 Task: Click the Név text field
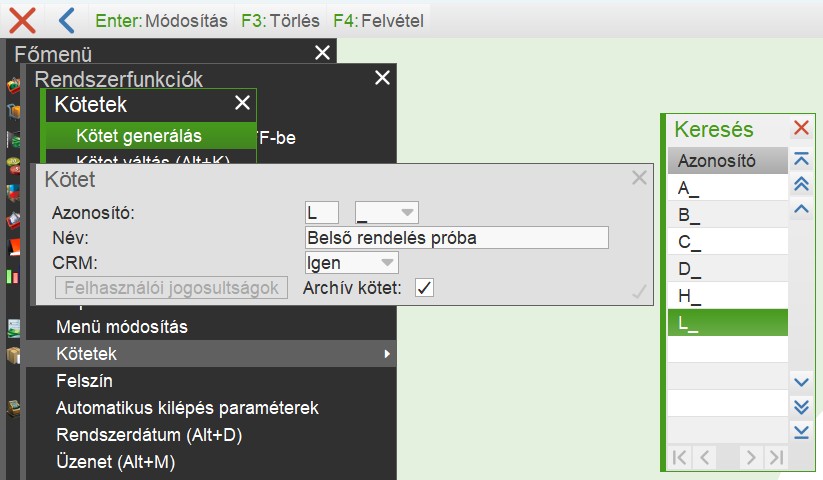click(x=456, y=238)
